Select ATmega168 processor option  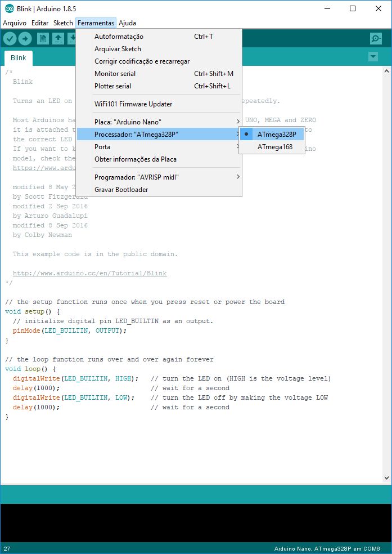click(x=272, y=146)
